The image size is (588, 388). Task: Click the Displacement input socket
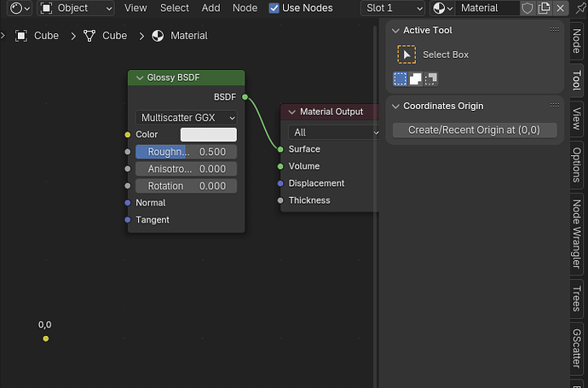pyautogui.click(x=280, y=183)
